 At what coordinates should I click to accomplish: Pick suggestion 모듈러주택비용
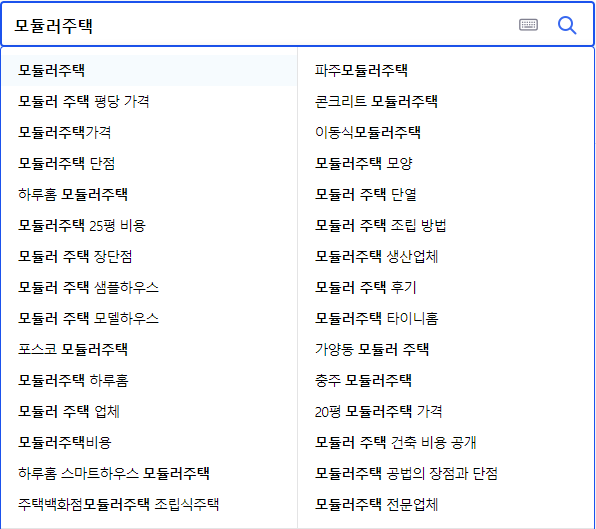[x=65, y=442]
